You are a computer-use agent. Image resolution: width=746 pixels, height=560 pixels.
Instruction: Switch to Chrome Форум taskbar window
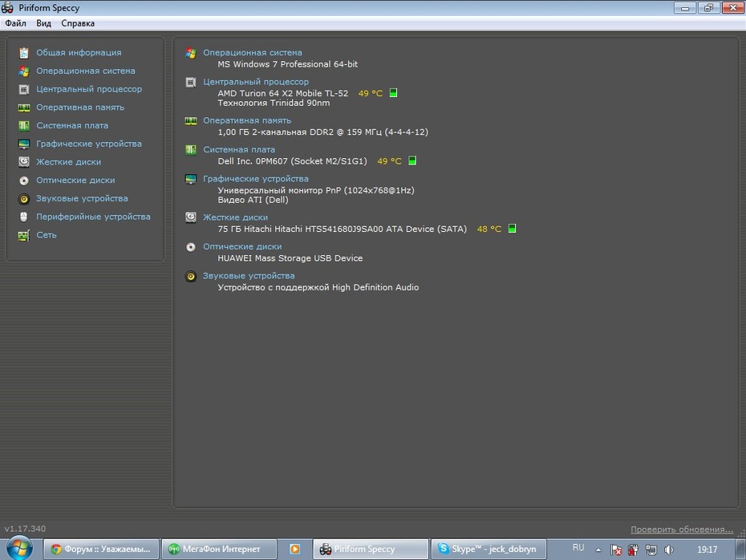101,549
